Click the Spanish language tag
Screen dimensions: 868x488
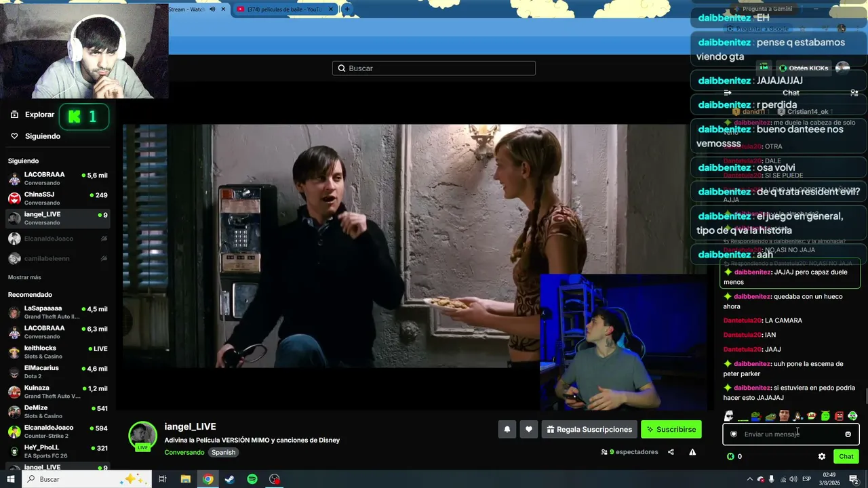[x=223, y=452]
